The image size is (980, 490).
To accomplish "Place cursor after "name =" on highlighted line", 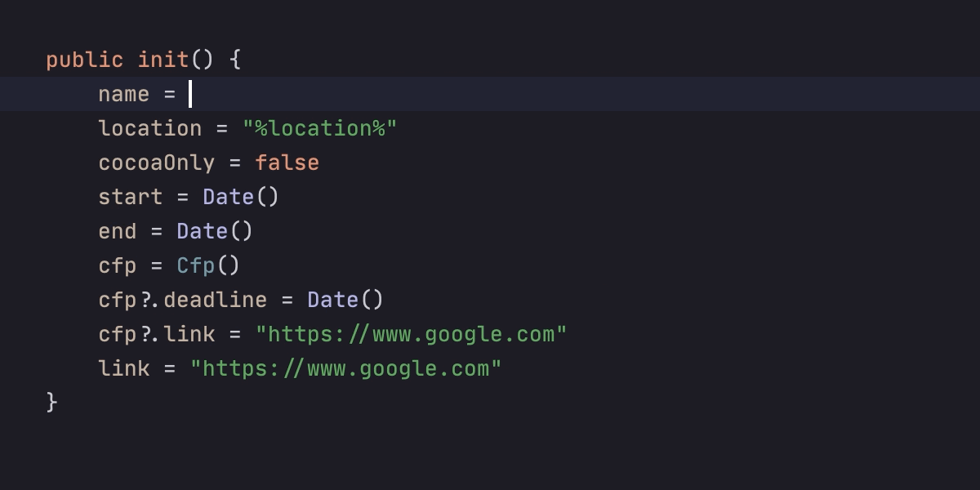I will (190, 94).
